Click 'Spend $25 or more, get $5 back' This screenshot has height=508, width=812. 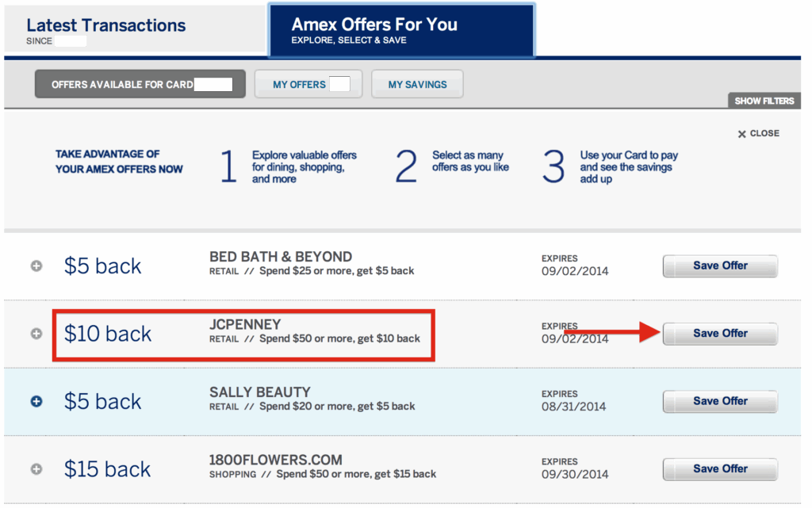coord(336,270)
